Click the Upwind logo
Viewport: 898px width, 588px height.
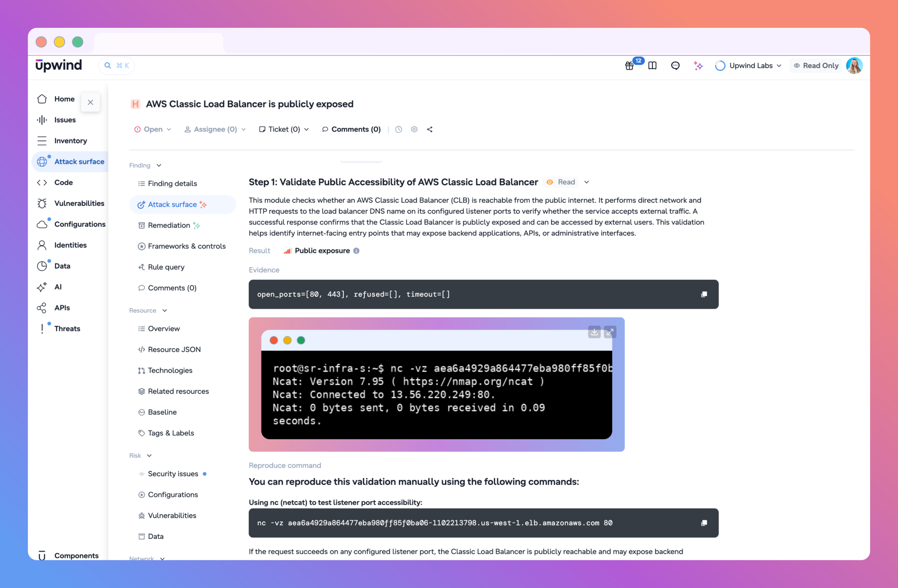coord(59,65)
